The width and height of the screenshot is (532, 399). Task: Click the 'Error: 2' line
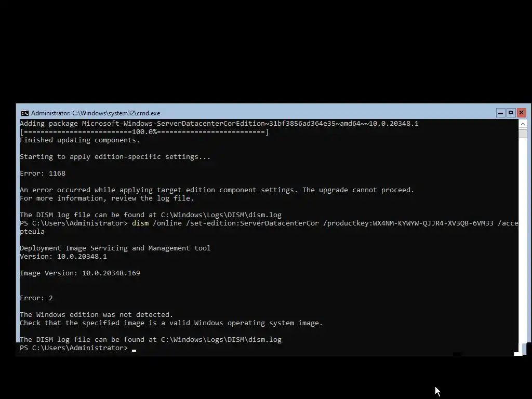coord(36,298)
